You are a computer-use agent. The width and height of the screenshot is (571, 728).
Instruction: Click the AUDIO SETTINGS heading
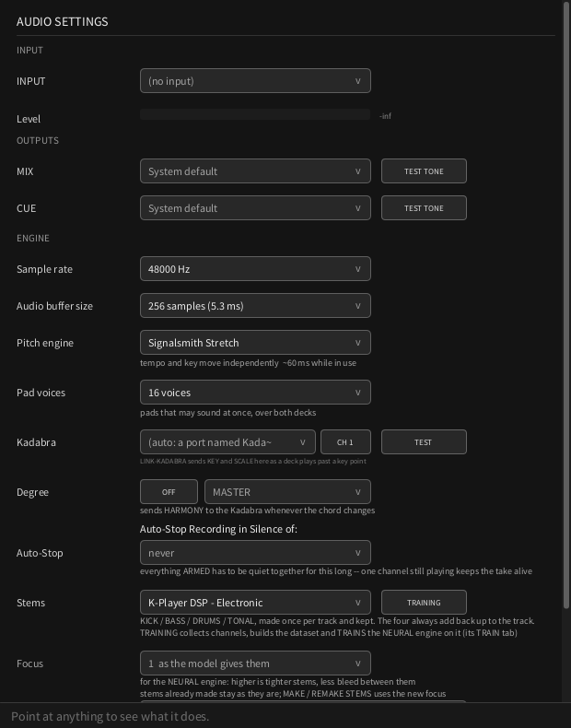62,21
